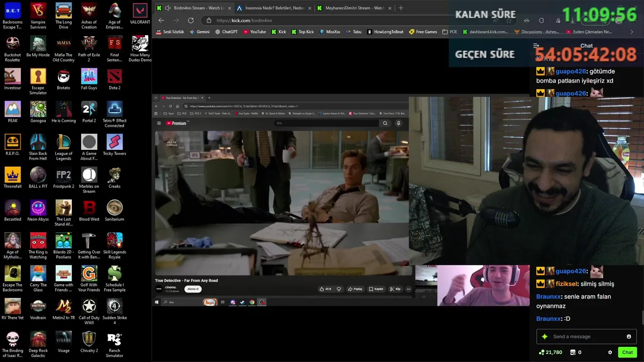Open the Free Games bookmark
644x362 pixels.
tap(423, 32)
